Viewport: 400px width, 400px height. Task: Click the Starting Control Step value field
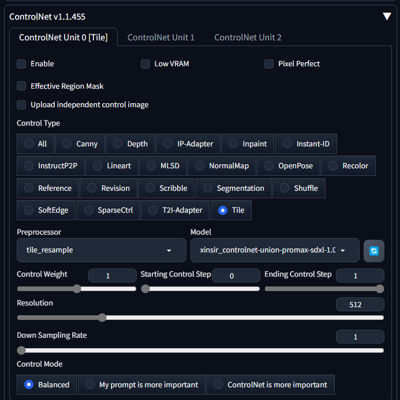[236, 276]
